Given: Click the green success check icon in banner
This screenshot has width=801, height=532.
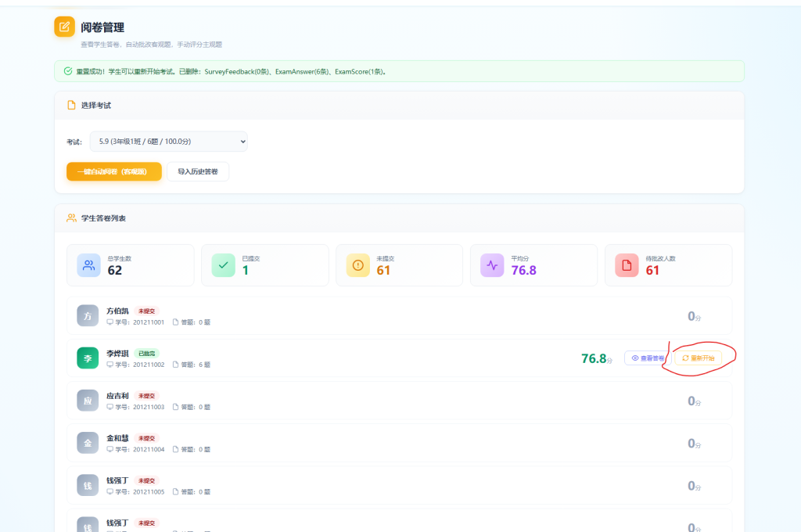Looking at the screenshot, I should tap(68, 71).
